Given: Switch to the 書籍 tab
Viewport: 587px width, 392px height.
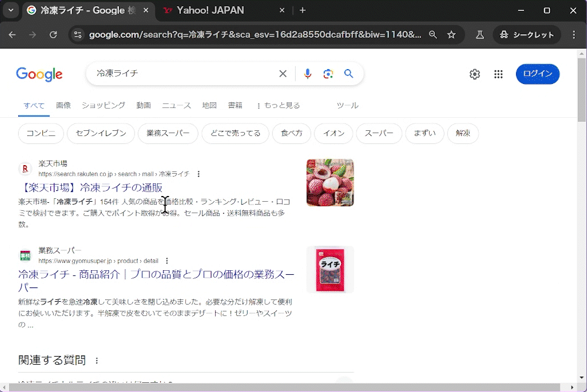Looking at the screenshot, I should (235, 106).
